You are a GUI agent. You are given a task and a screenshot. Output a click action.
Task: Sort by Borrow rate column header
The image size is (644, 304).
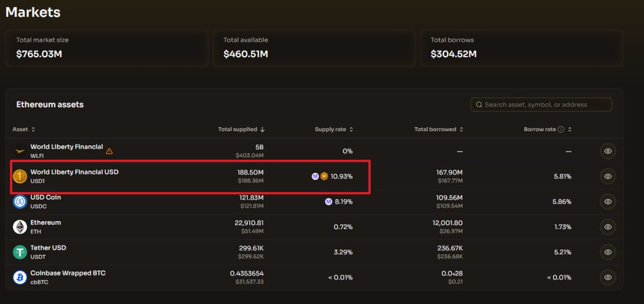tap(548, 129)
